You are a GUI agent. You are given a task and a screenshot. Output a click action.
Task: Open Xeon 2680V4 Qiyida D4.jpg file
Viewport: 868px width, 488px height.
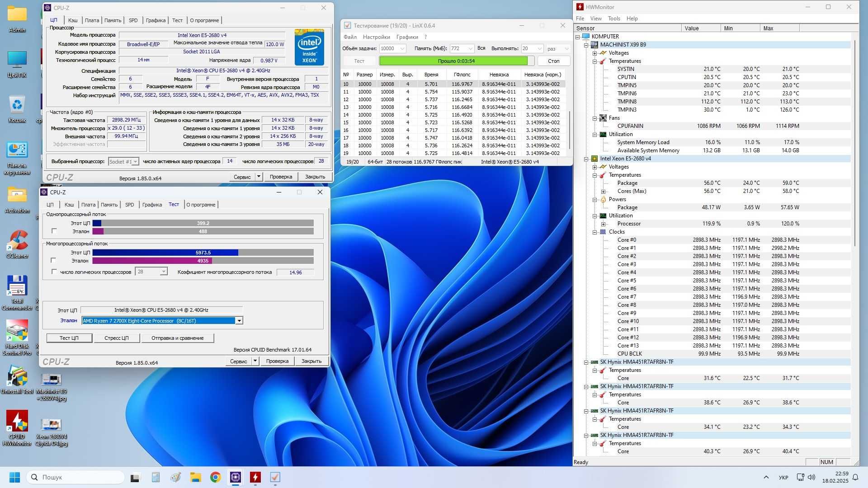click(x=52, y=432)
